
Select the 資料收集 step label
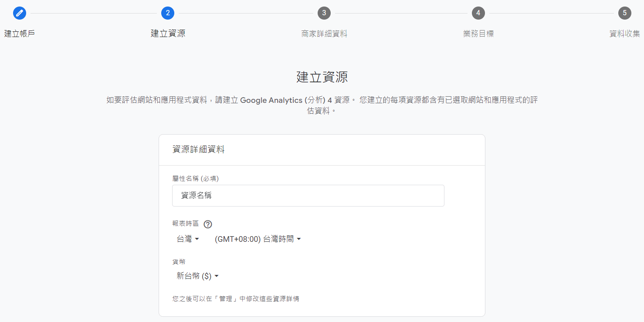tap(625, 34)
